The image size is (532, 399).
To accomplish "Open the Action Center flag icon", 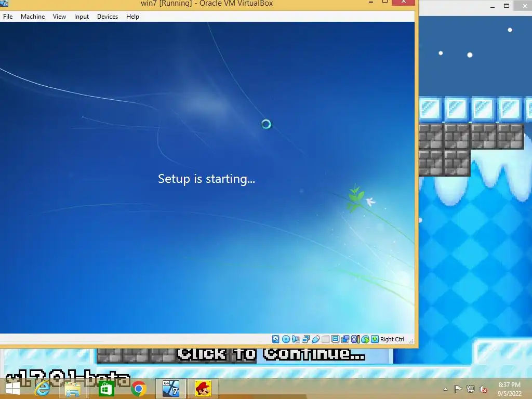I will pos(458,389).
